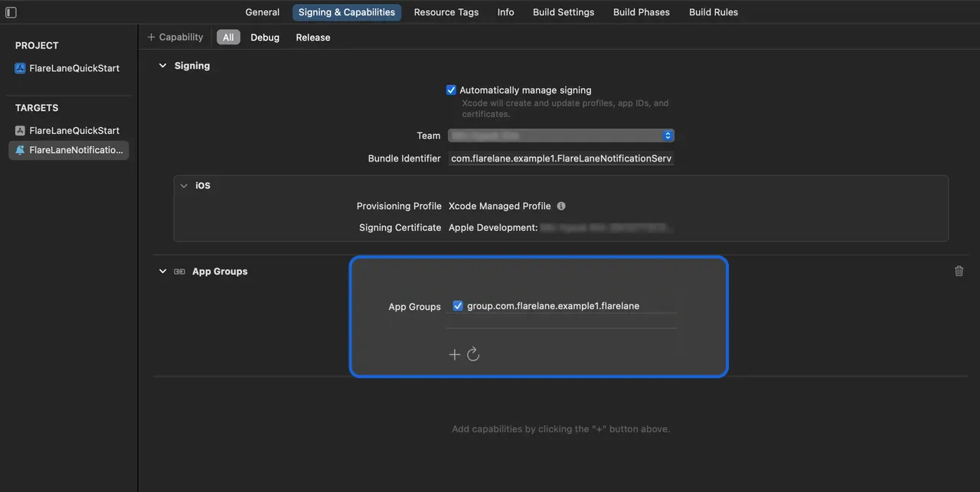Click the group.com.flarelane.example1.flarelane entry text
980x492 pixels.
coord(553,306)
